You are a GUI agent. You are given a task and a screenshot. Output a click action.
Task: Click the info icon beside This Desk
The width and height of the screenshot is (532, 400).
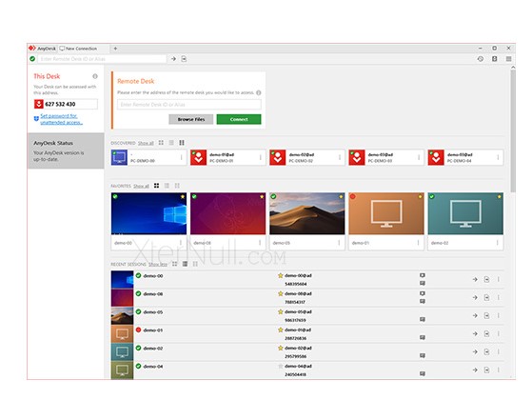click(x=95, y=76)
